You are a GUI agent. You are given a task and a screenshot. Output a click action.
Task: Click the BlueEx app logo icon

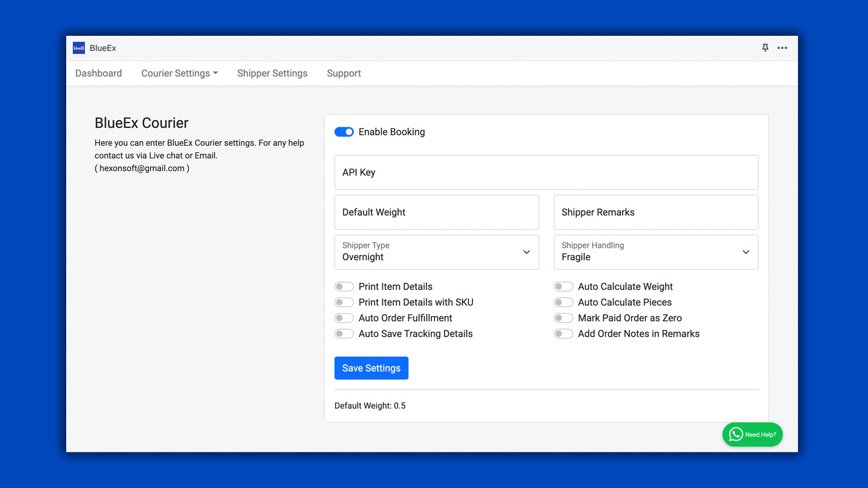tap(79, 48)
